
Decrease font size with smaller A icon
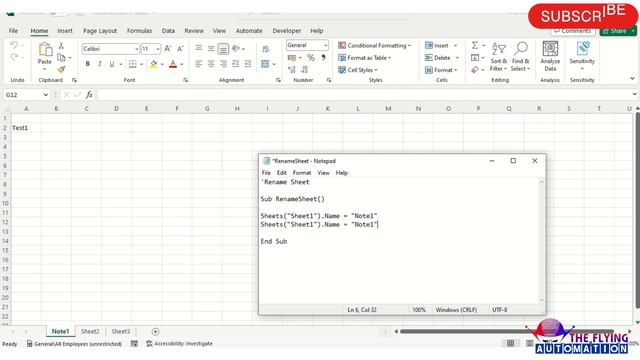pos(180,49)
